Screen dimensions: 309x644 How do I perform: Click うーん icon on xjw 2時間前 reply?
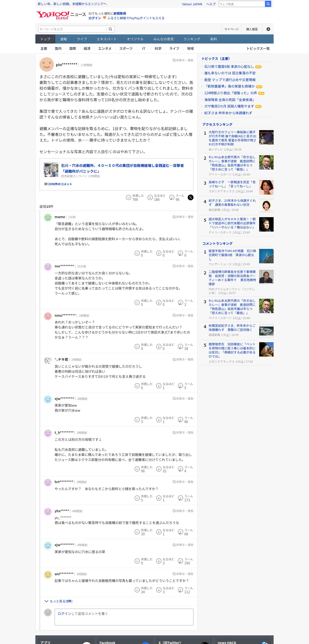coord(180,420)
